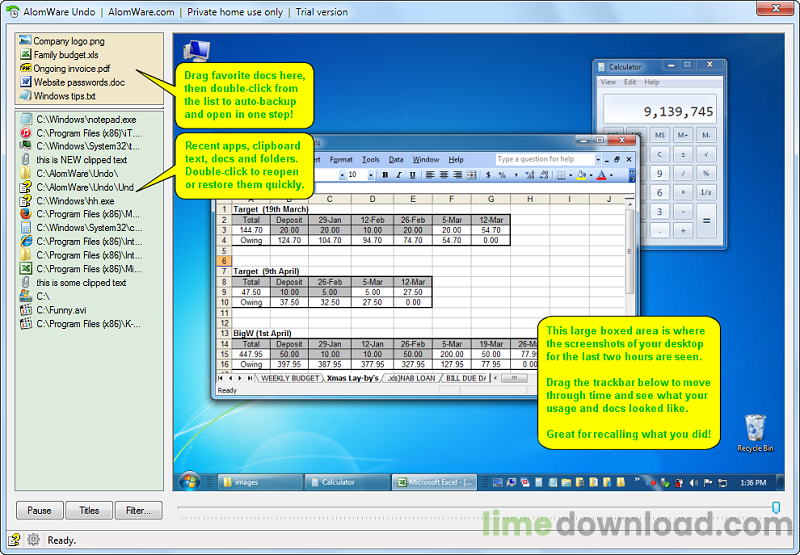Click the Microsoft Excel taskbar button

[x=435, y=482]
